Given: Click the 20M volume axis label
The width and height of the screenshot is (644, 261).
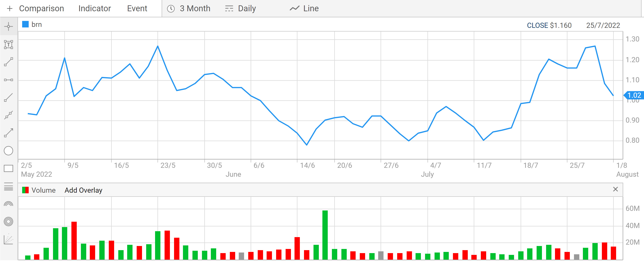Looking at the screenshot, I should [633, 242].
